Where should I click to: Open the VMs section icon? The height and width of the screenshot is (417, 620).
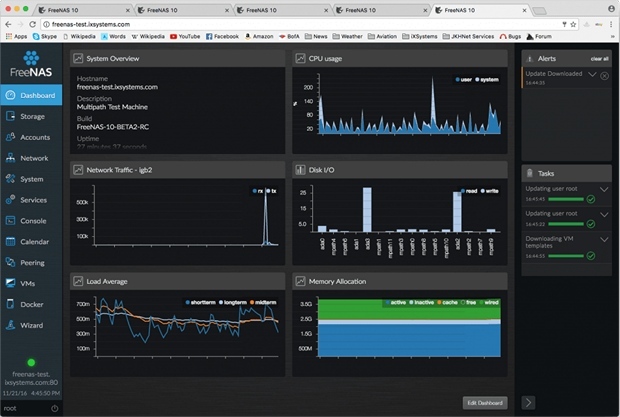(x=11, y=283)
